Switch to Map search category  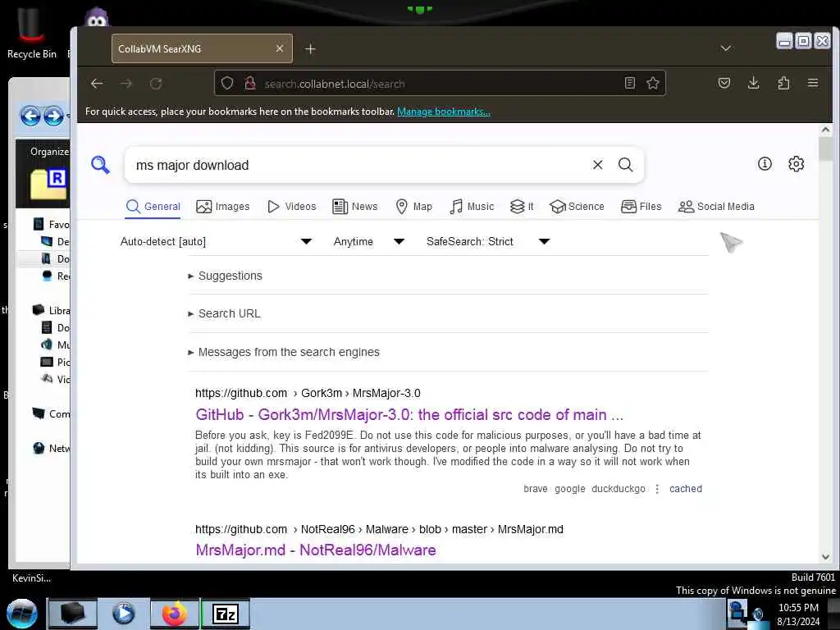coord(413,207)
